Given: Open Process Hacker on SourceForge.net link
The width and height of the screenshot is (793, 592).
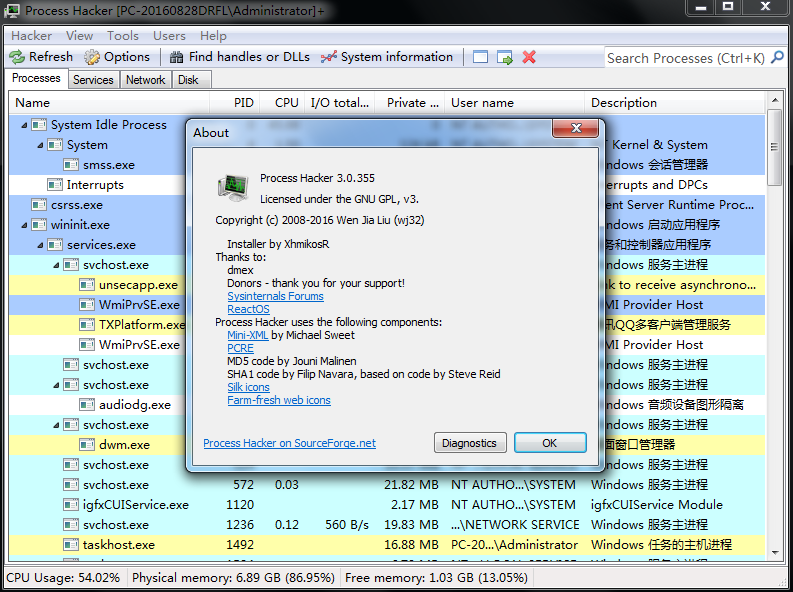Looking at the screenshot, I should tap(289, 443).
